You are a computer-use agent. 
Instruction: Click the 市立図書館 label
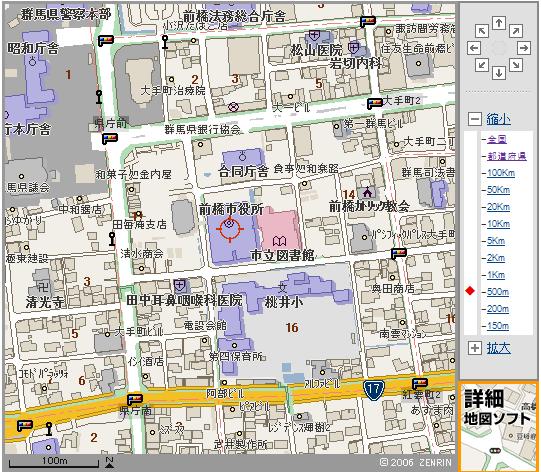[283, 255]
